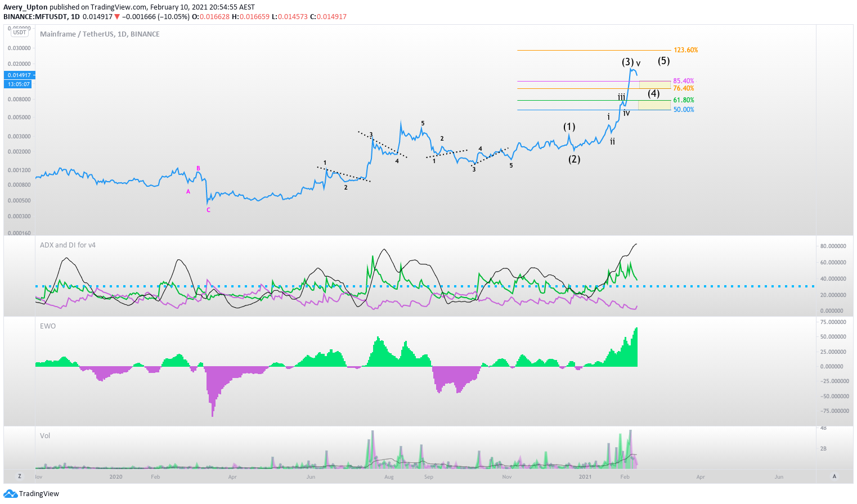Click the 61.80% Fibonacci label
This screenshot has height=504, width=857.
pyautogui.click(x=684, y=100)
